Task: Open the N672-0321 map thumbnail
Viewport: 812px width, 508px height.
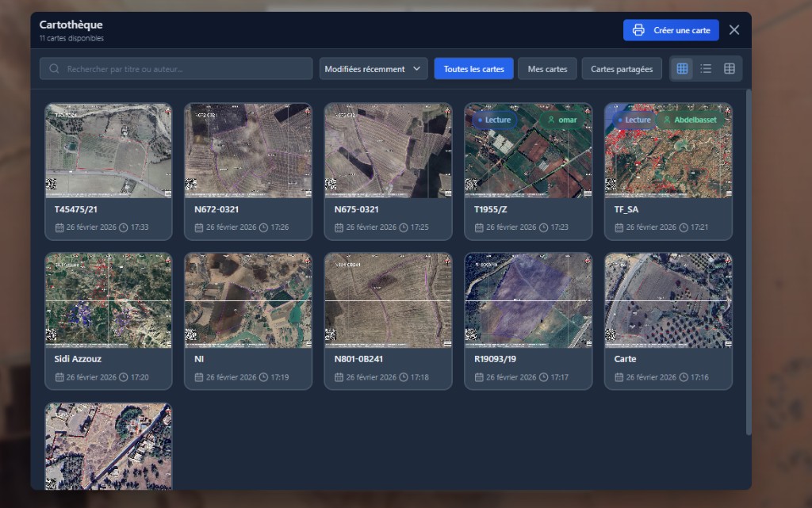Action: [x=248, y=151]
